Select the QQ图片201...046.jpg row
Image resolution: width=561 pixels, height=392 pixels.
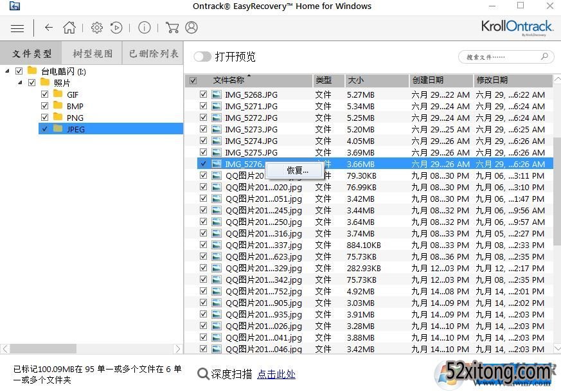coord(375,349)
